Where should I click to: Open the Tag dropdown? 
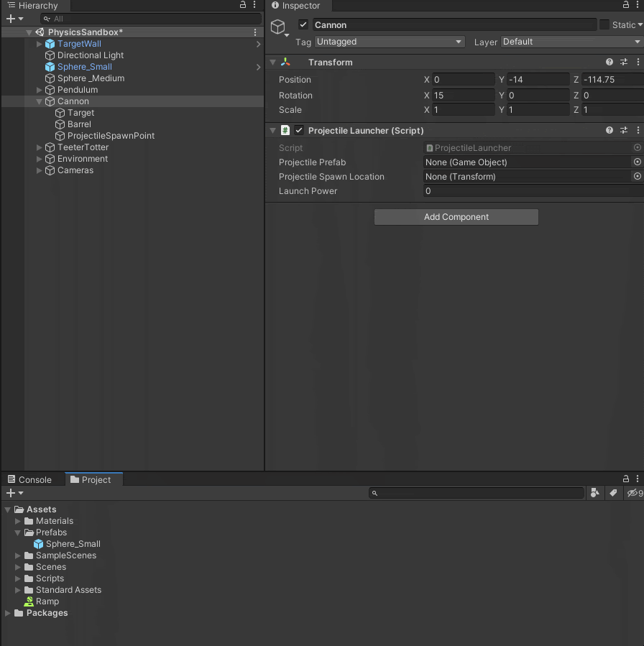(x=389, y=42)
